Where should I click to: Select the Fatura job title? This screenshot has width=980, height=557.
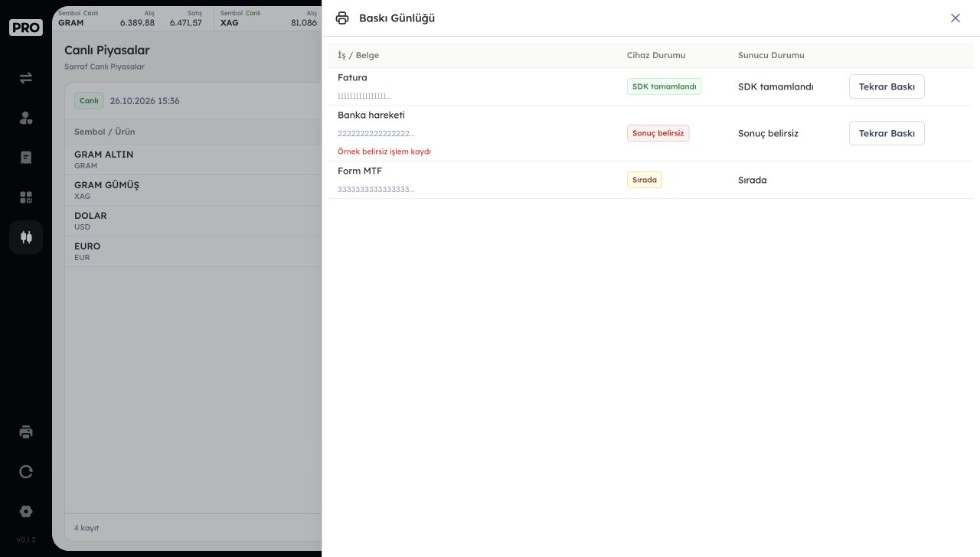pos(352,78)
